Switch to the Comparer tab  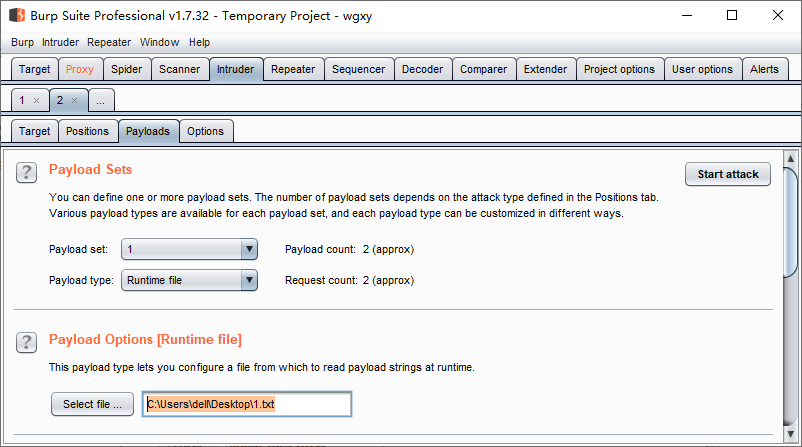(483, 69)
